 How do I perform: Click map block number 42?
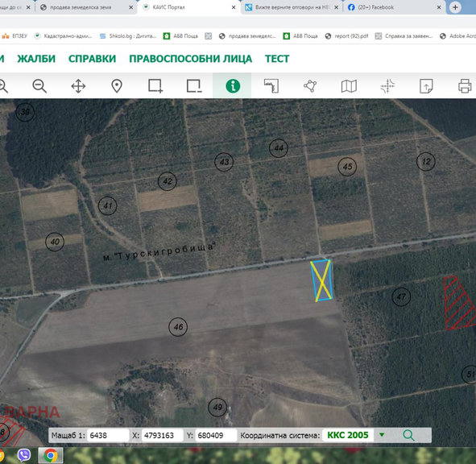(x=168, y=181)
